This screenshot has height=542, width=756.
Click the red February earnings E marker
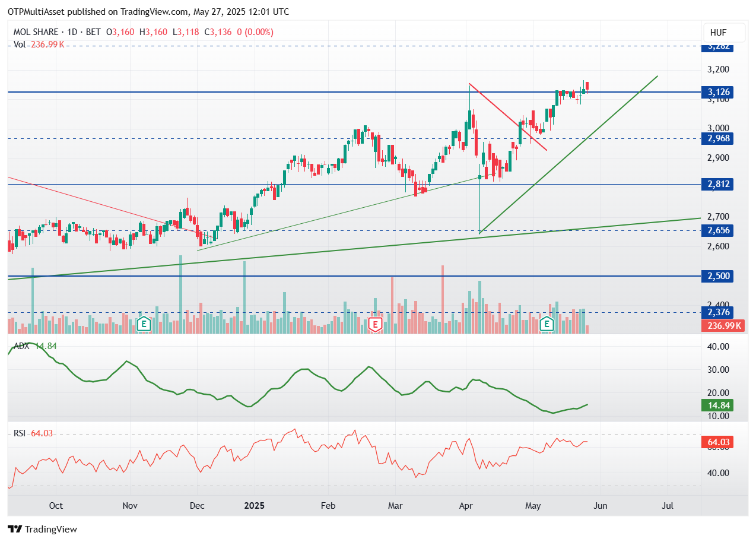click(375, 324)
